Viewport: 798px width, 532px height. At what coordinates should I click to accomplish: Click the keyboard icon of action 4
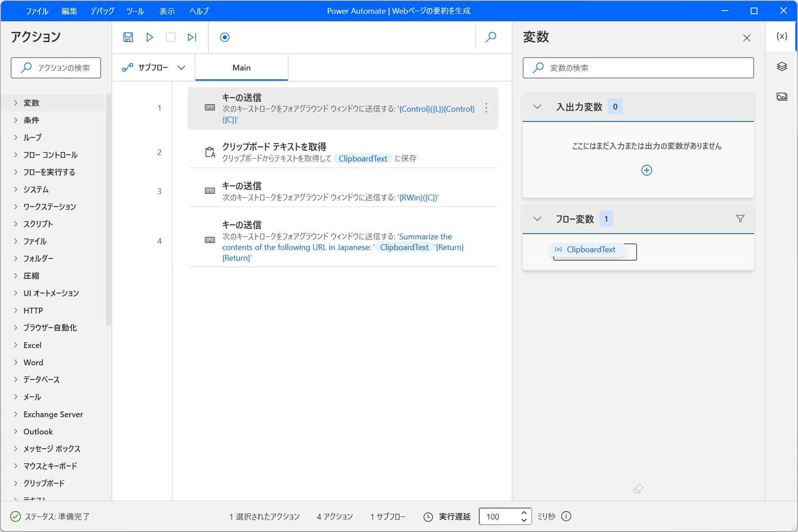(x=210, y=240)
